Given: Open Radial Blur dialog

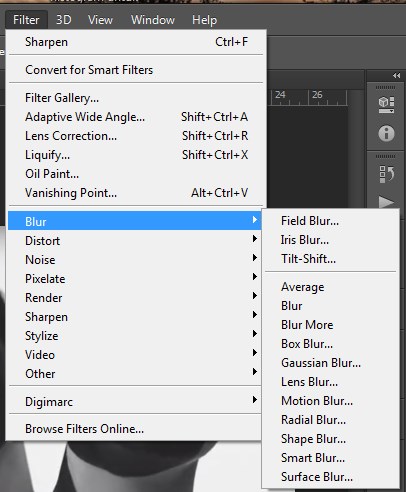Looking at the screenshot, I should (331, 420).
